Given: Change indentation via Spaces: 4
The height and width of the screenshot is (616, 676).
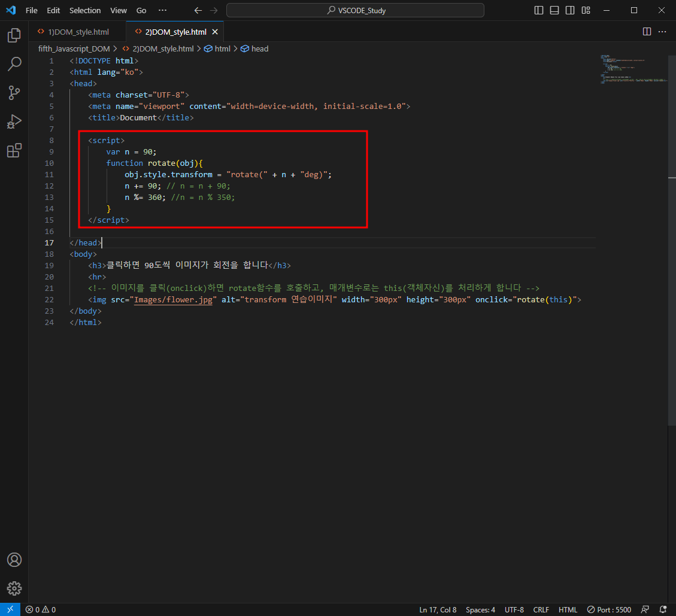Looking at the screenshot, I should pos(480,609).
